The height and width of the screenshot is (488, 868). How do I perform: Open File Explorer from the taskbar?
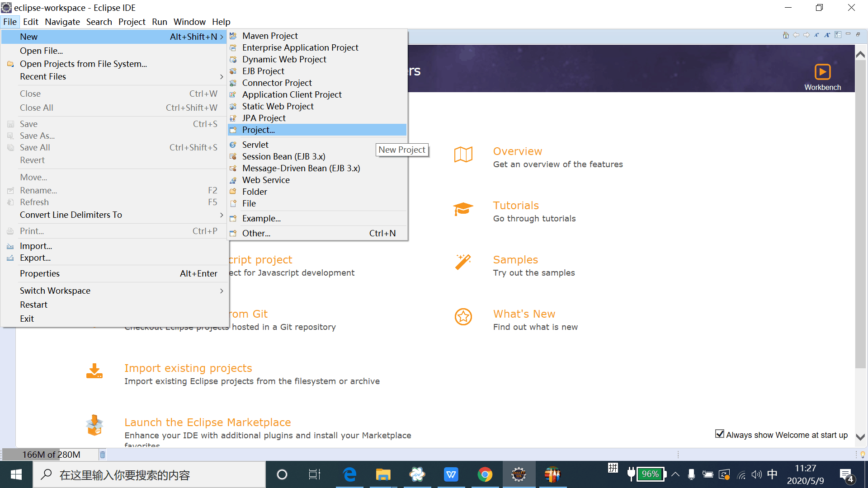point(383,474)
